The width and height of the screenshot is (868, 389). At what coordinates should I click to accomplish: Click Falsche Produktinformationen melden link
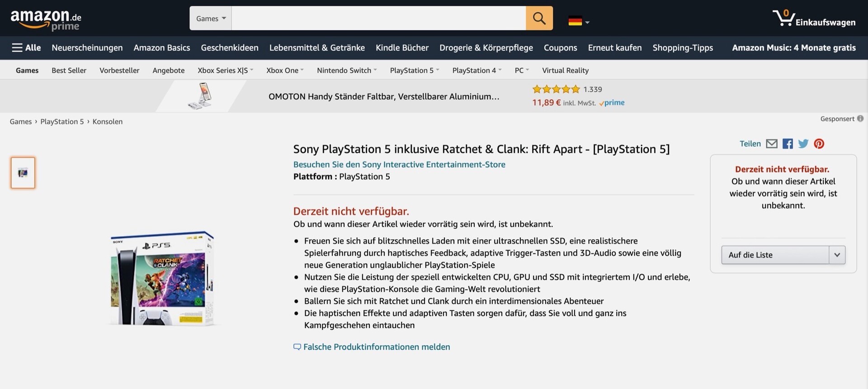coord(376,347)
